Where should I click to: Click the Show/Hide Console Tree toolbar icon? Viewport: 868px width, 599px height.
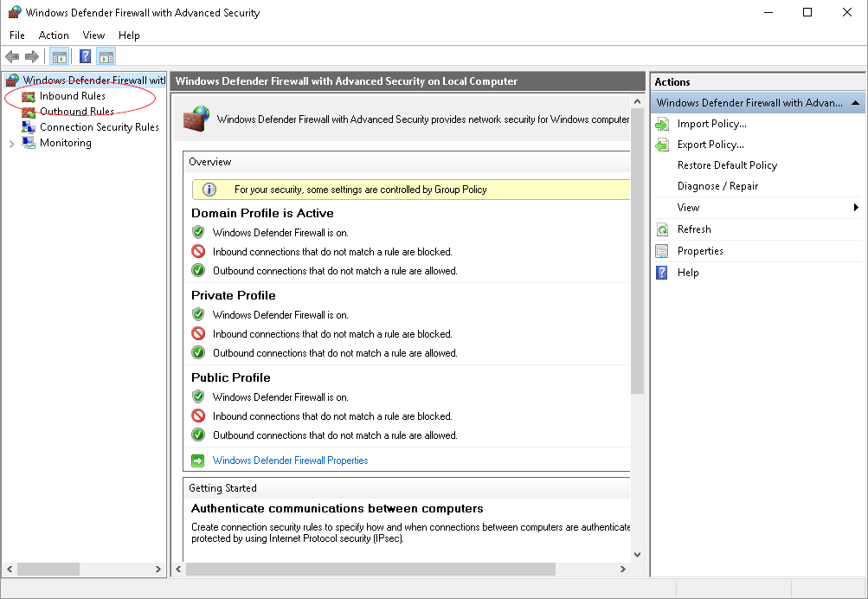59,55
